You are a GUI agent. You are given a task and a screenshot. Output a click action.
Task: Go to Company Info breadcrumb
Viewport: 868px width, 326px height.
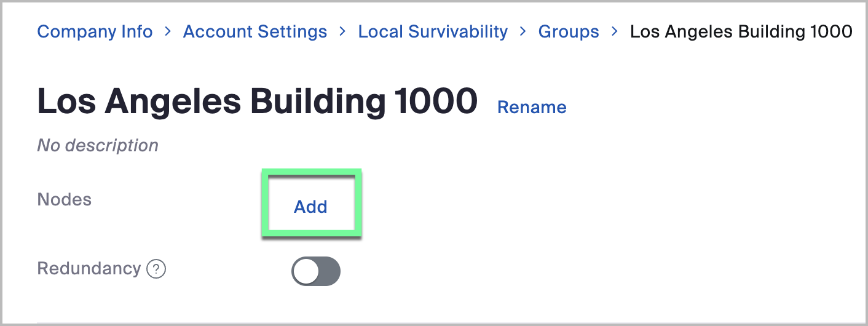point(95,31)
